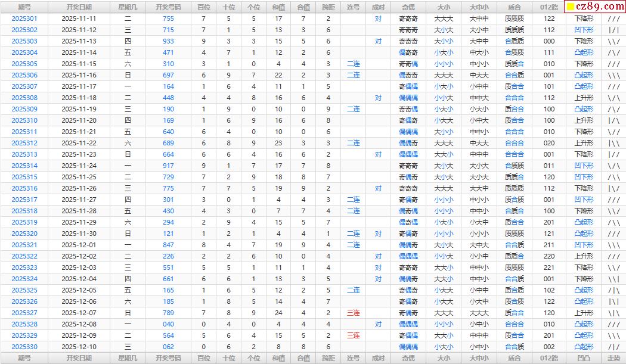Click the 奇偶 top column header
The image size is (626, 364).
coord(408,7)
